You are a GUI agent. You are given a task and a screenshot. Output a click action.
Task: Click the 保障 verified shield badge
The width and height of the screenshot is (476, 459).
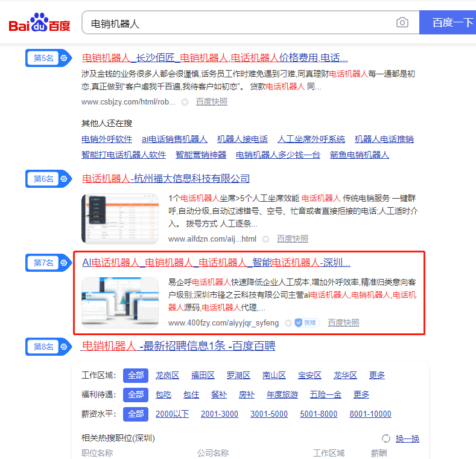click(x=307, y=323)
